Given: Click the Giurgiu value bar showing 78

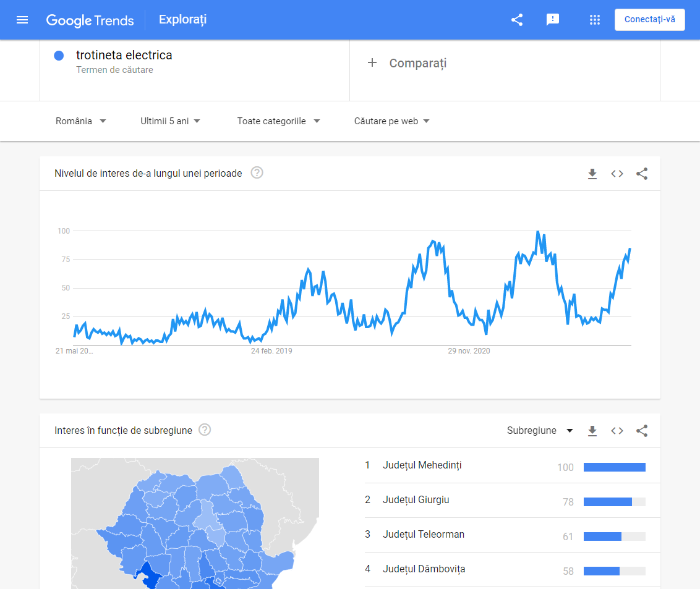Looking at the screenshot, I should (614, 502).
